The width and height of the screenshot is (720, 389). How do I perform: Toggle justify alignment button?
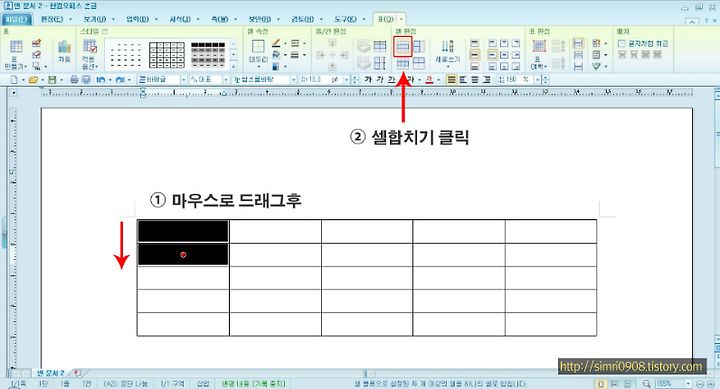452,80
